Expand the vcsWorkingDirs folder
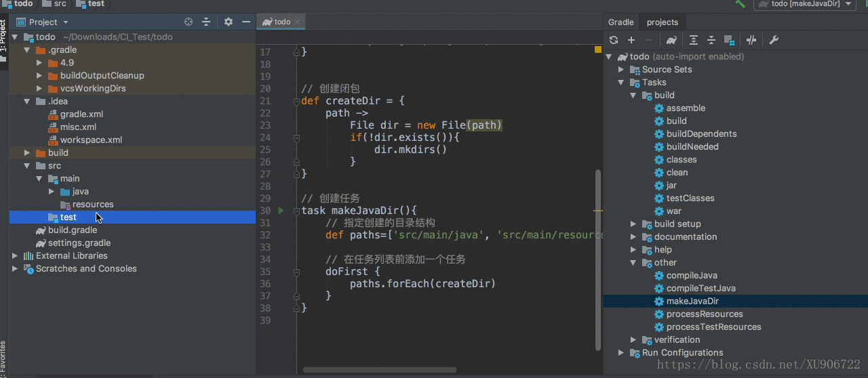The height and width of the screenshot is (378, 868). point(39,89)
